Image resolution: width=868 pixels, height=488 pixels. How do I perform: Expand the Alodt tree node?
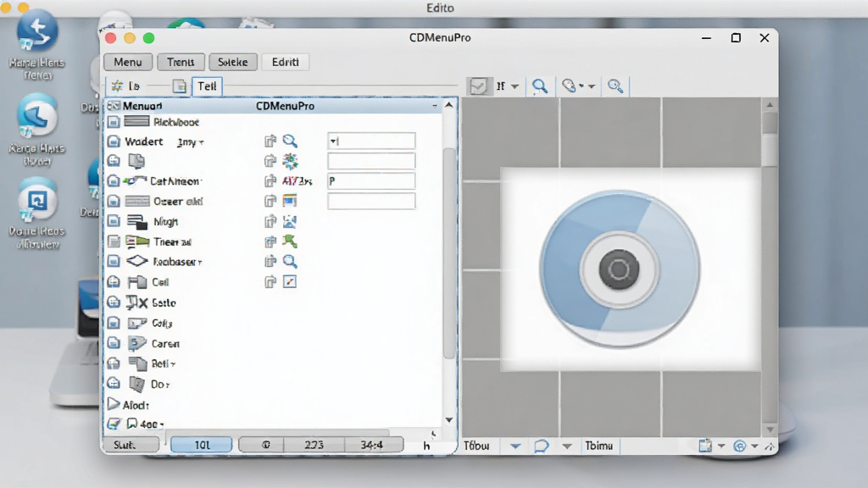click(114, 404)
